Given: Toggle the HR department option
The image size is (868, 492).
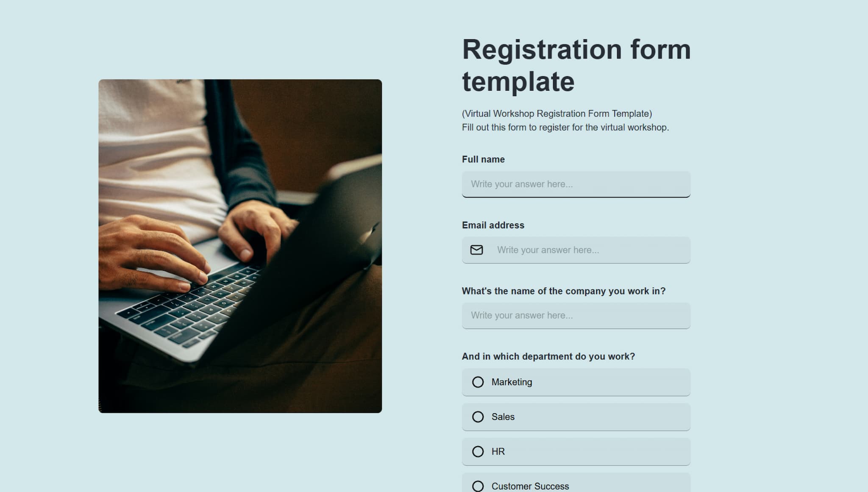Looking at the screenshot, I should pyautogui.click(x=478, y=451).
